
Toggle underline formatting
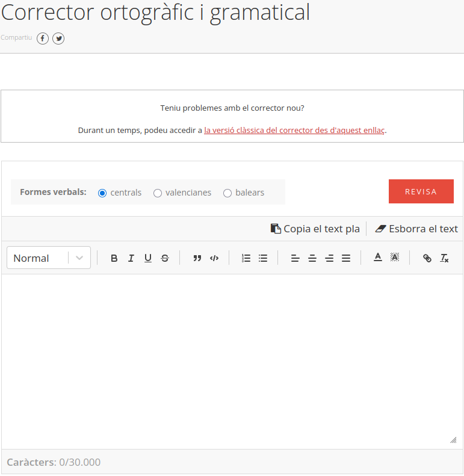click(x=148, y=258)
